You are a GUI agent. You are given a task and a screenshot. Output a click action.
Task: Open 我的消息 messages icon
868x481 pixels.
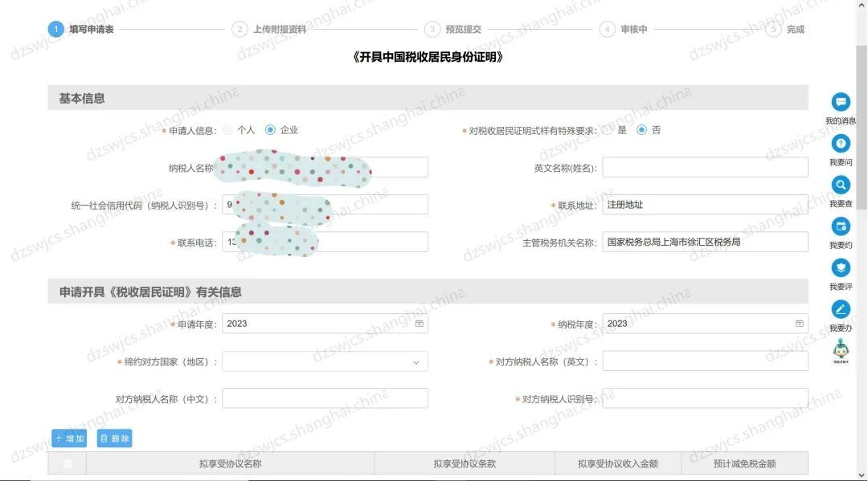(x=841, y=103)
